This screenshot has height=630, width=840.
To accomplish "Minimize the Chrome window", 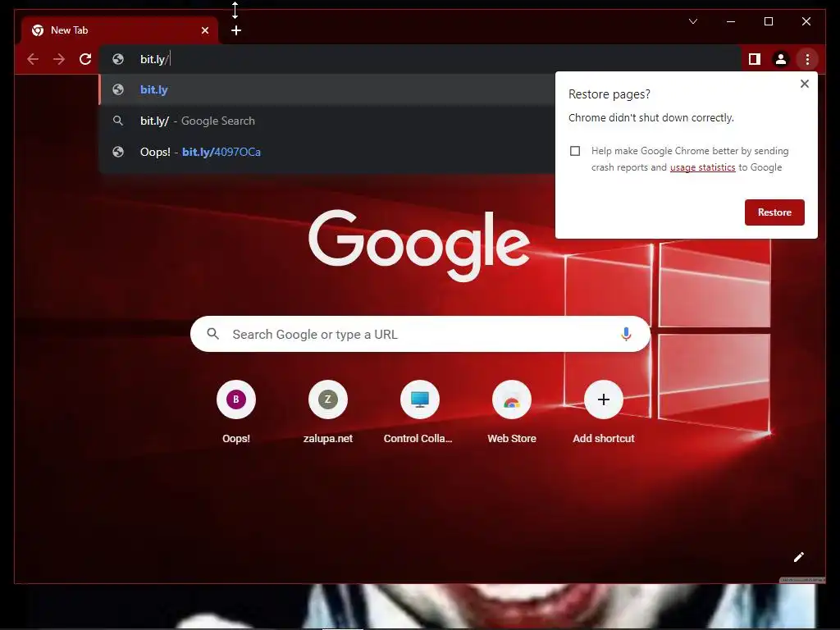I will [x=731, y=21].
